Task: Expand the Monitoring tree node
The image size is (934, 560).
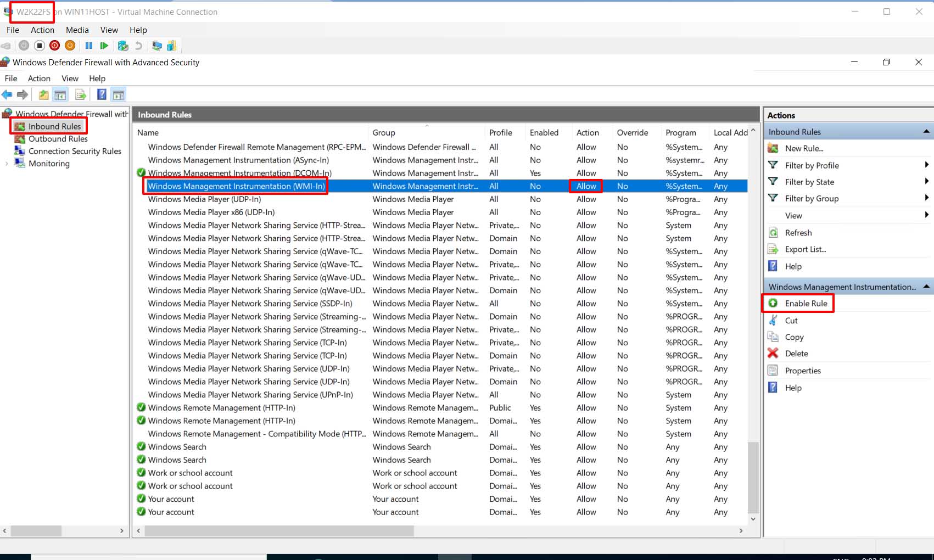Action: pos(7,164)
